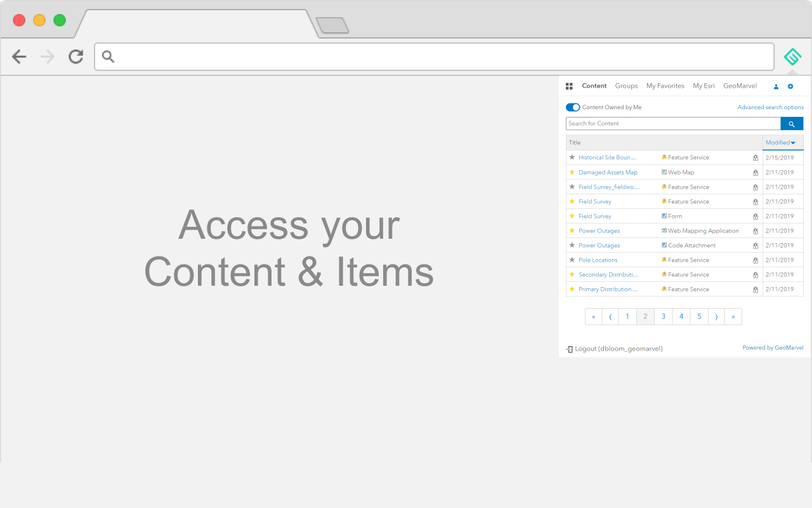Viewport: 812px width, 508px height.
Task: Click the lock icon on Damaged Assets Map row
Action: [755, 172]
